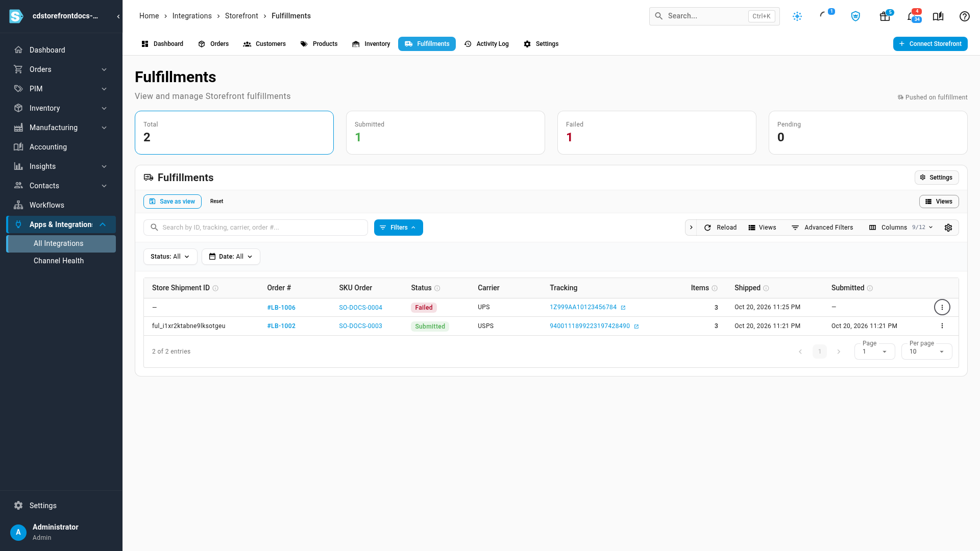Go to previous page arrow
The width and height of the screenshot is (980, 551).
[800, 352]
